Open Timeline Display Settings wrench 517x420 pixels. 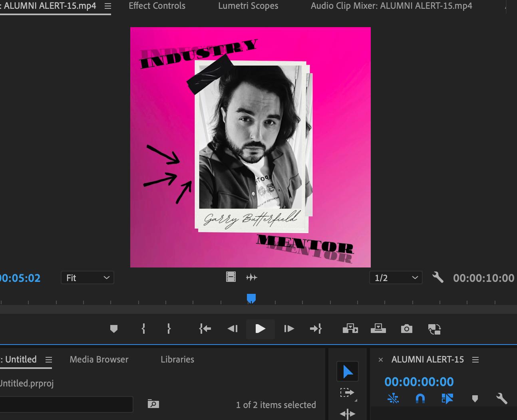[x=502, y=398]
